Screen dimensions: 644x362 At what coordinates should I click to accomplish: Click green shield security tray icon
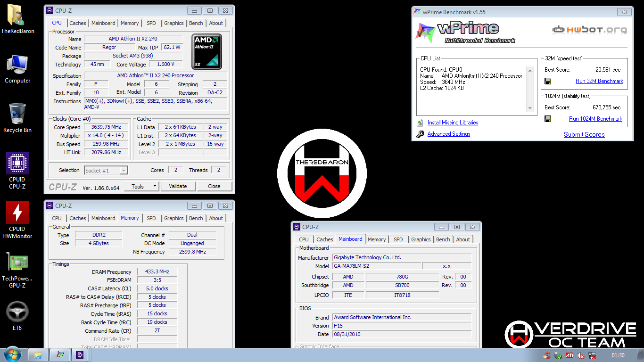[x=558, y=355]
